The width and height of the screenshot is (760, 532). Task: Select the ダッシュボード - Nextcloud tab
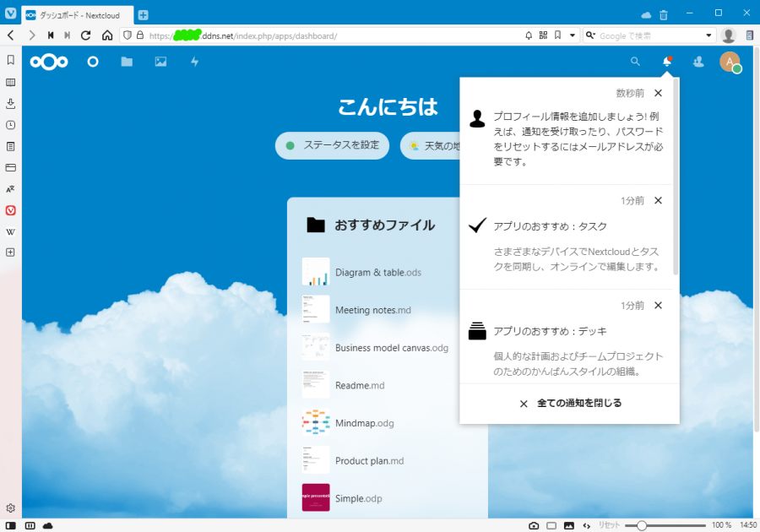tap(76, 14)
